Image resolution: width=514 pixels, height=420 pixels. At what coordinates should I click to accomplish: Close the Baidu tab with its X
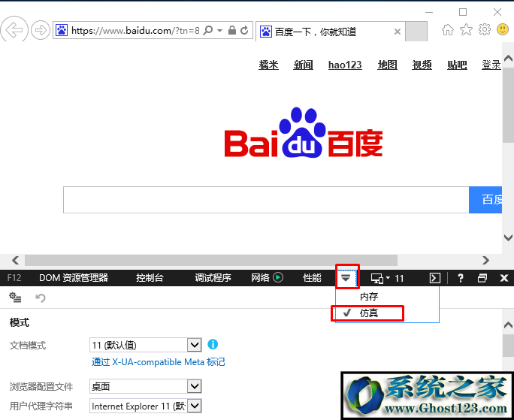click(x=398, y=32)
